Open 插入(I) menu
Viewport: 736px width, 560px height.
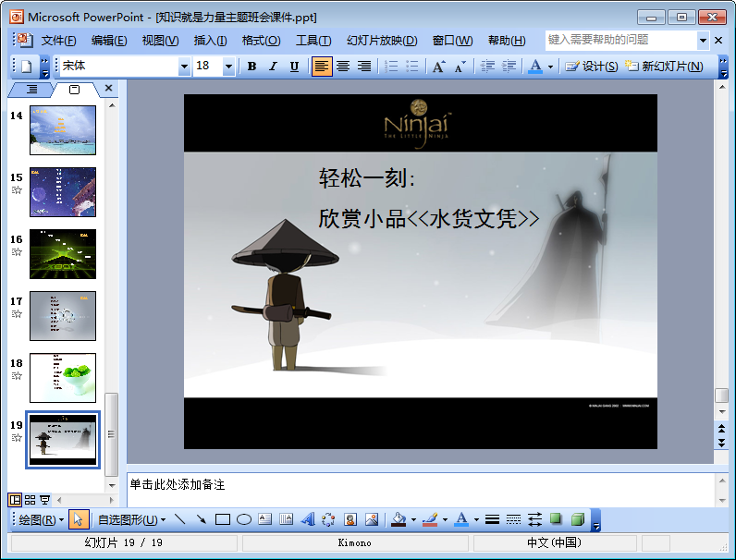pyautogui.click(x=210, y=41)
